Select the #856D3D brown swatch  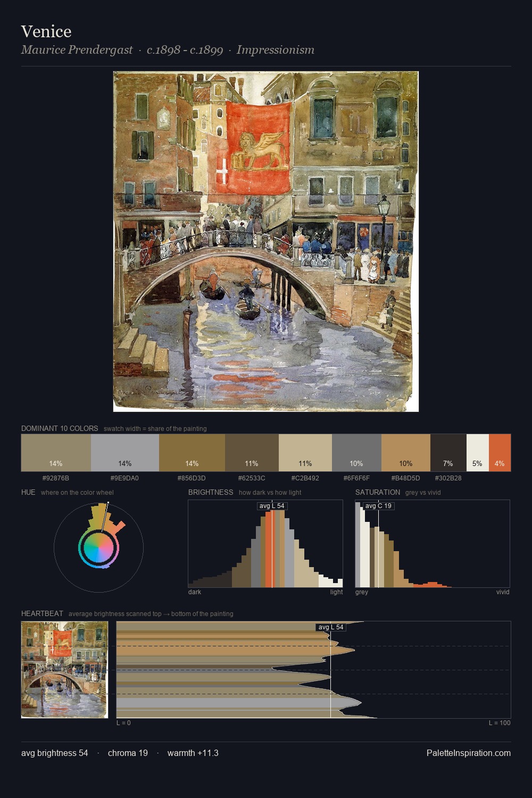click(192, 453)
